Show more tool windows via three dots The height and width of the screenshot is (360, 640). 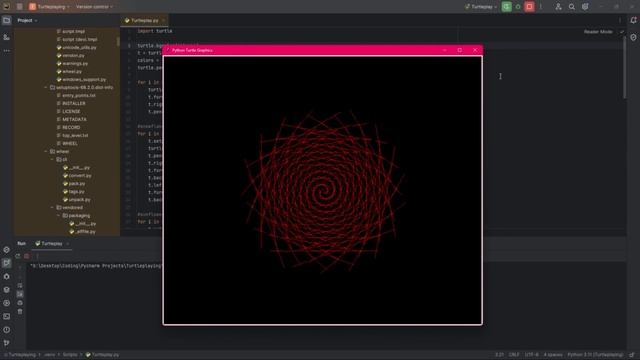pos(7,51)
